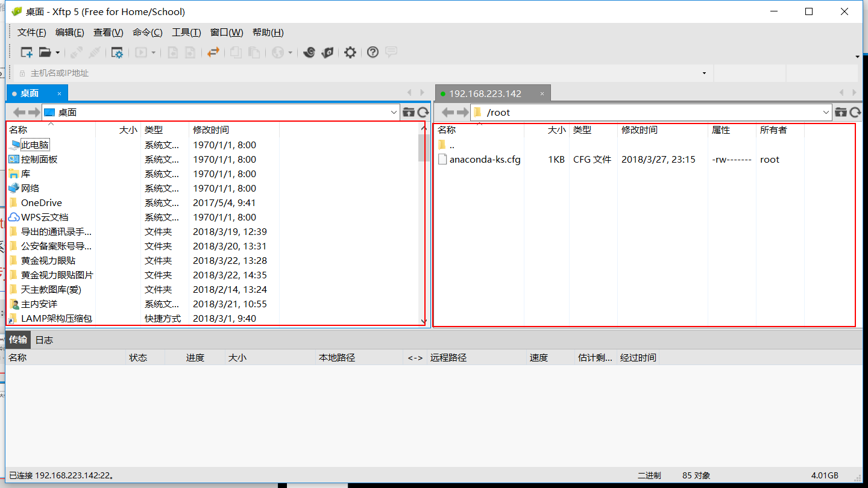This screenshot has width=868, height=488.
Task: Open 帮助(H) menu
Action: click(x=268, y=33)
